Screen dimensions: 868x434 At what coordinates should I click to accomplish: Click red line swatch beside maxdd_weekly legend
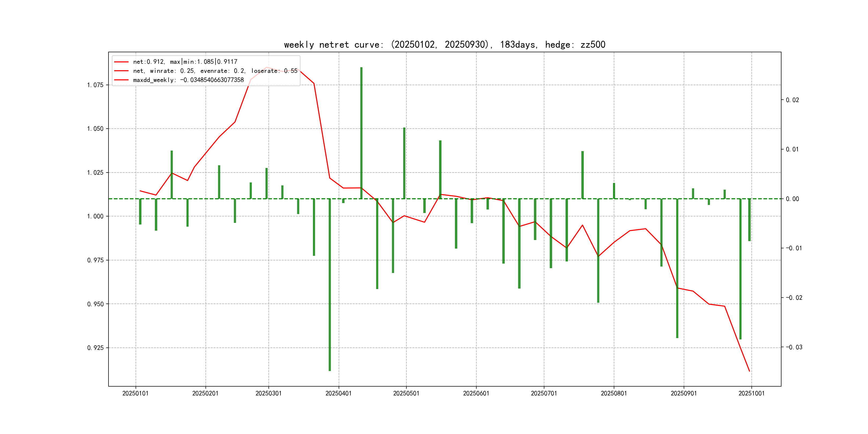click(x=121, y=80)
